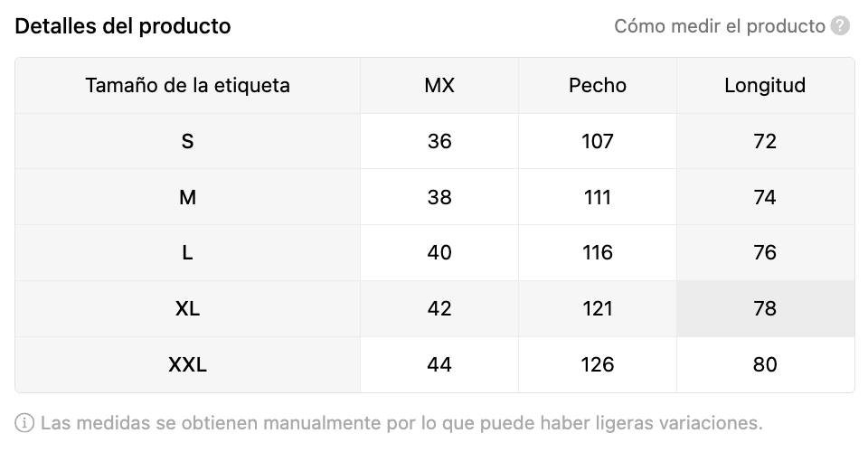Screen dimensions: 868x452
Task: Select the 'Tamaño de la etiqueta' column header
Action: click(188, 86)
